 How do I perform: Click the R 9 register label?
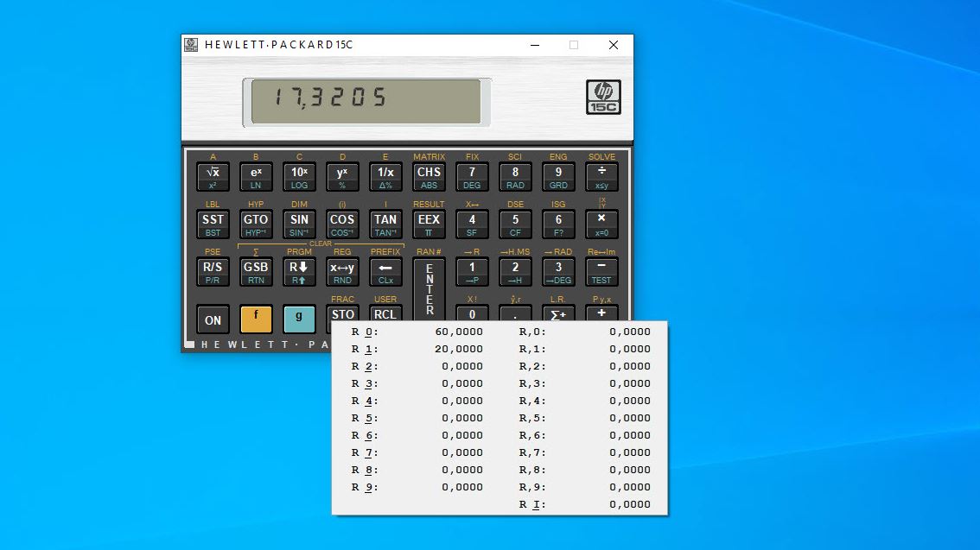coord(365,487)
